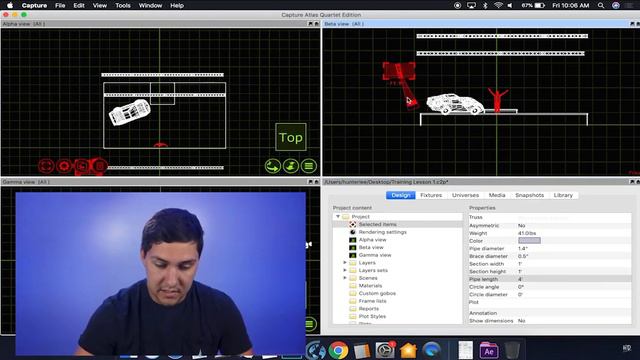Click the orbit view icon in Alpha view
Image resolution: width=640 pixels, height=360 pixels.
(273, 166)
